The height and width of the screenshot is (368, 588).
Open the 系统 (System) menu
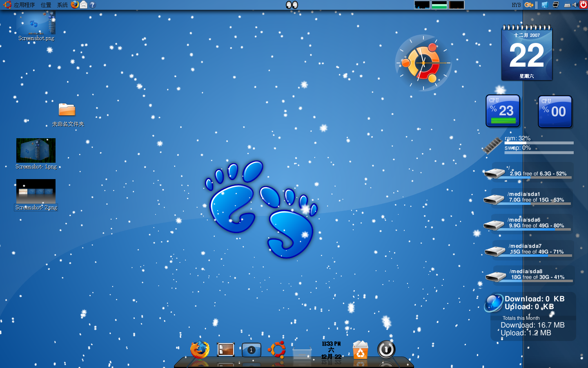(62, 5)
